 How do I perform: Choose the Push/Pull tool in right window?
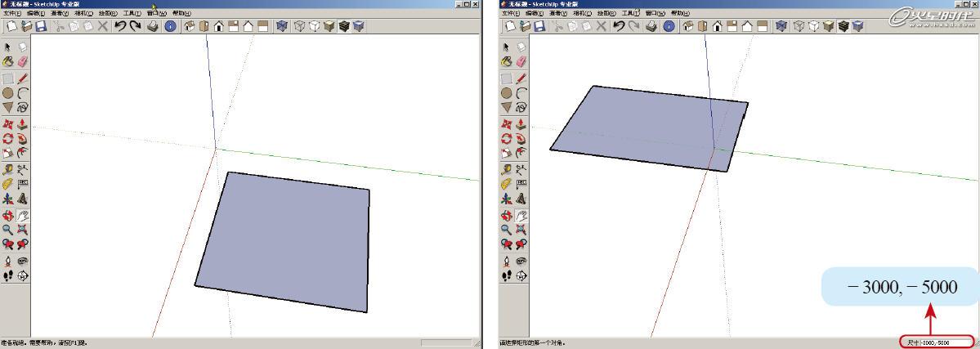521,124
